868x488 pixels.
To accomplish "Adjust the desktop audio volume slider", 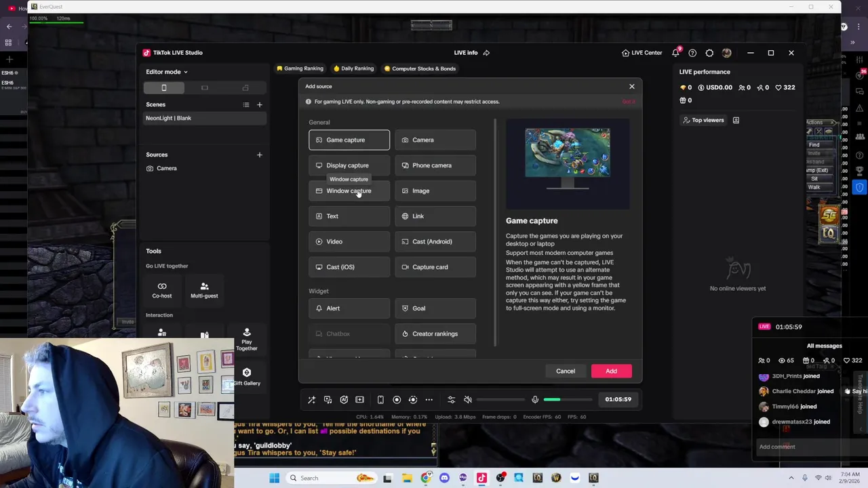I will (501, 400).
